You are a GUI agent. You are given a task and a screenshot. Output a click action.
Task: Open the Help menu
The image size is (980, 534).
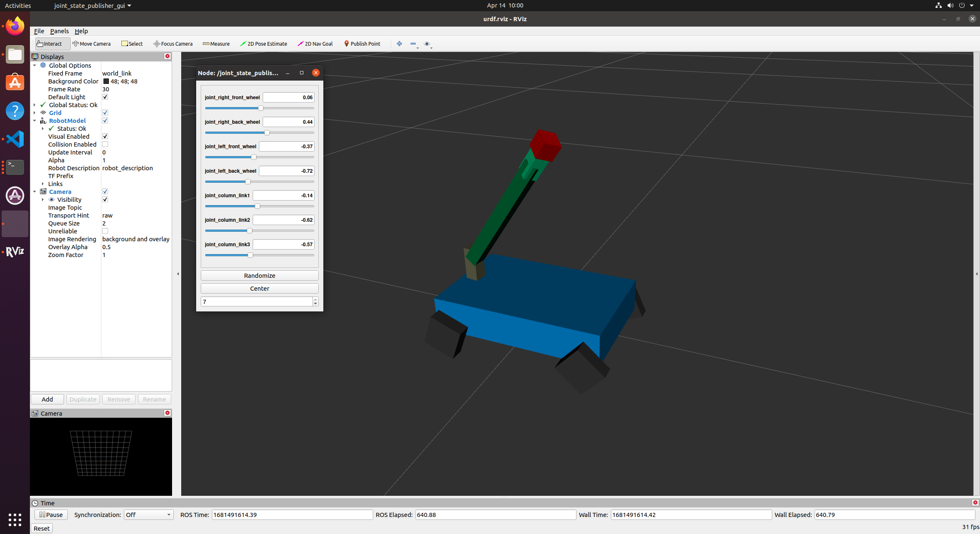pyautogui.click(x=81, y=31)
